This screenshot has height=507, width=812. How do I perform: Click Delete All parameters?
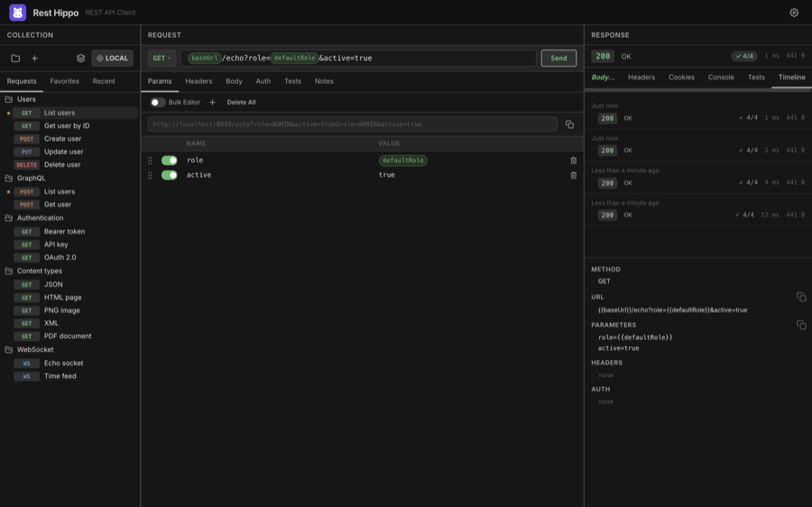241,103
